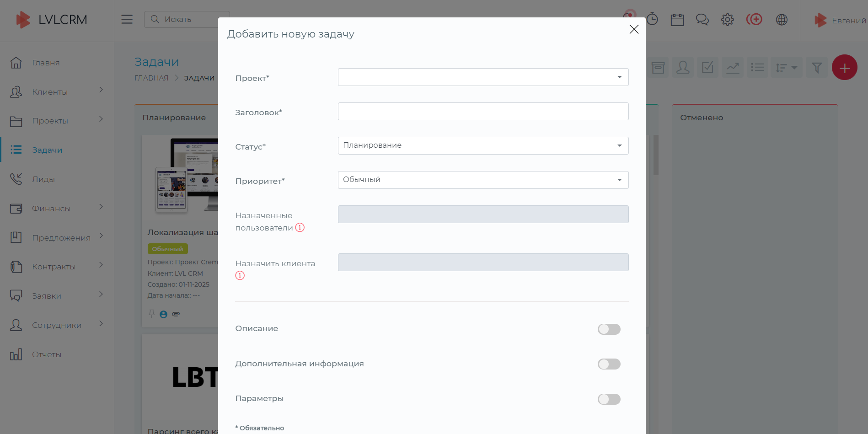Close the Добавить новую задачу dialog
Image resolution: width=868 pixels, height=434 pixels.
634,29
